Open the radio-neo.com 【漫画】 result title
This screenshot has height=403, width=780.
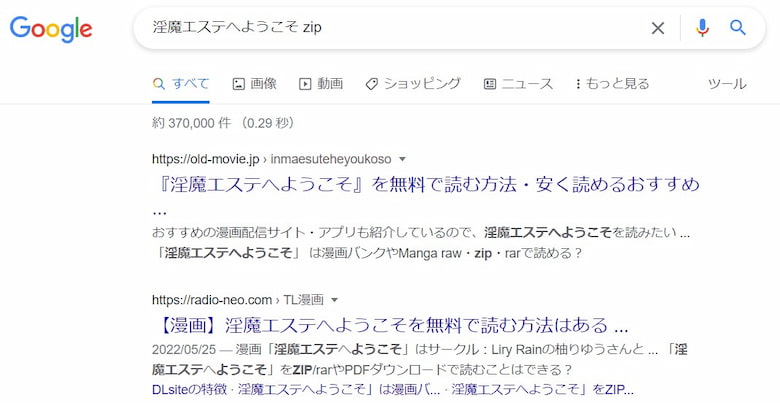point(390,325)
